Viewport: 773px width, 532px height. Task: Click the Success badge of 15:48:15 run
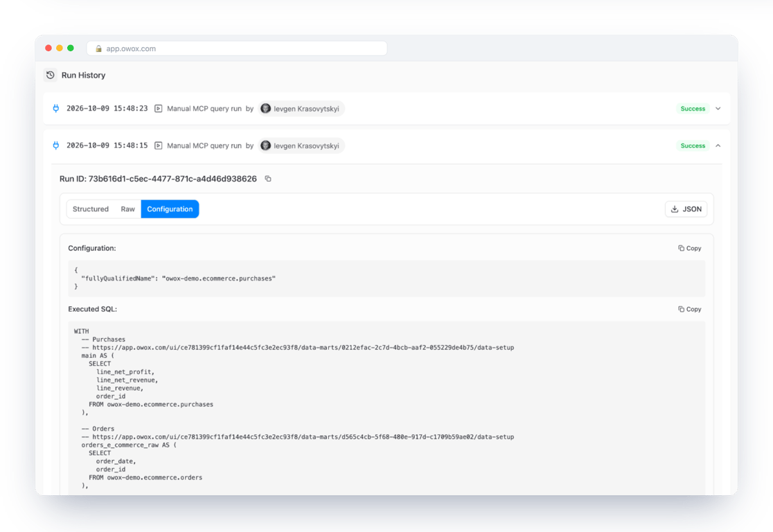pyautogui.click(x=693, y=145)
